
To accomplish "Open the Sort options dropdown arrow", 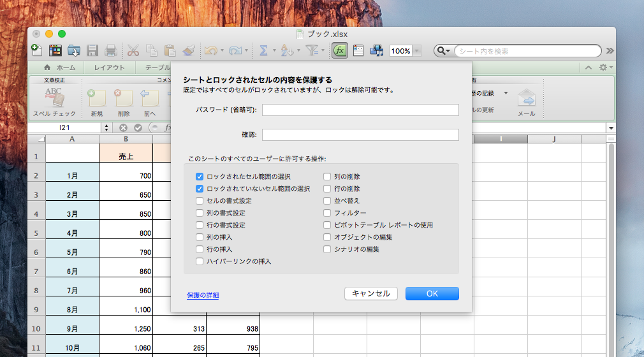I will click(x=298, y=50).
